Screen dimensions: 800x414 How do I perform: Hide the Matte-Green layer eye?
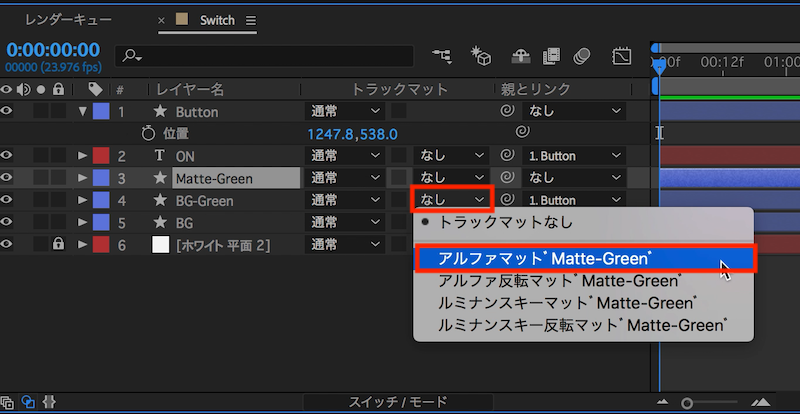pyautogui.click(x=7, y=177)
